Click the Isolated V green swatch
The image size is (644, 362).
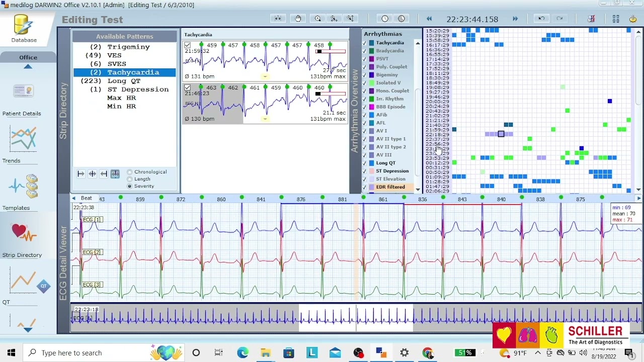coord(372,83)
